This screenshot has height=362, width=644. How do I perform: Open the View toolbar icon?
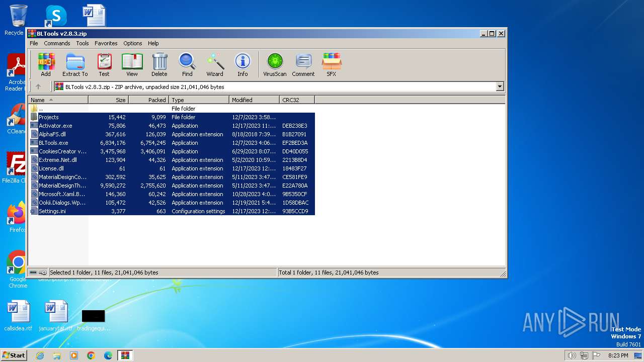coord(132,65)
